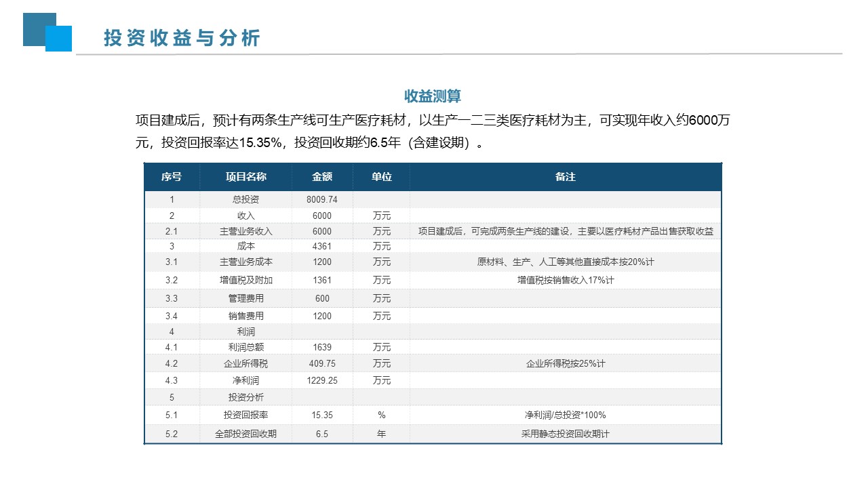Click the % unit cell
This screenshot has height=488, width=868.
(x=382, y=415)
